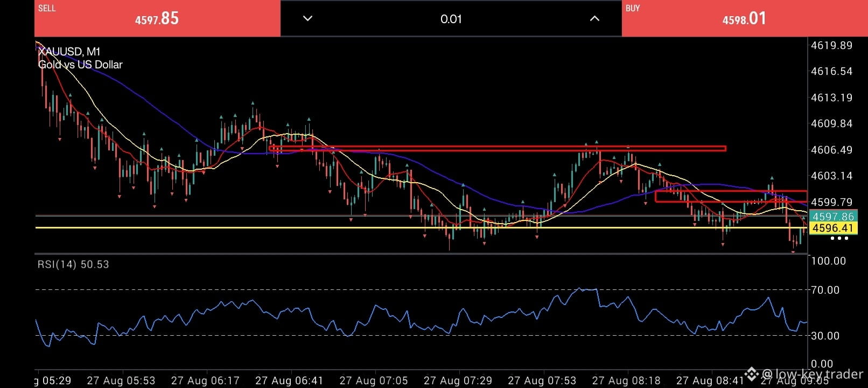868x388 pixels.
Task: Select the long red resistance rectangle near 4606.49
Action: (x=498, y=148)
